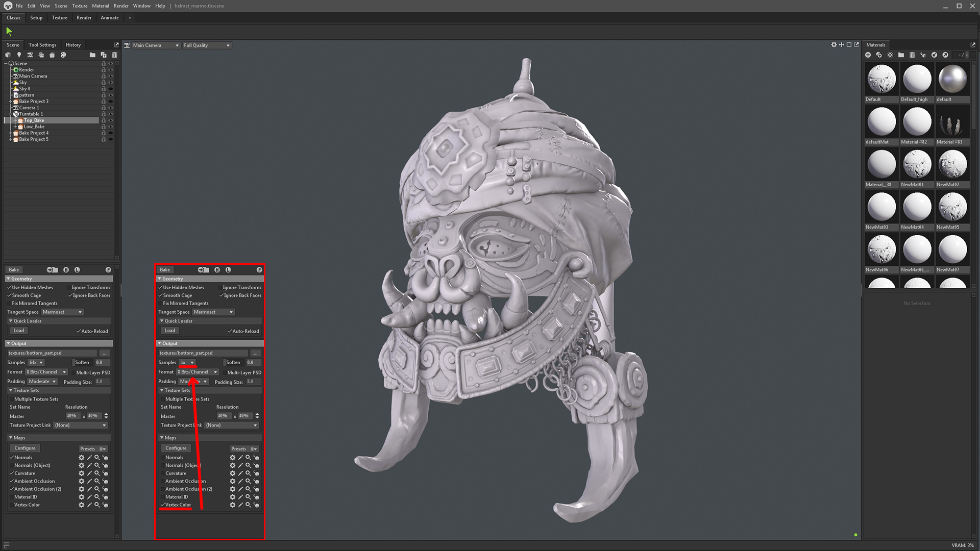
Task: Open viewport settings gear icon
Action: coord(834,45)
